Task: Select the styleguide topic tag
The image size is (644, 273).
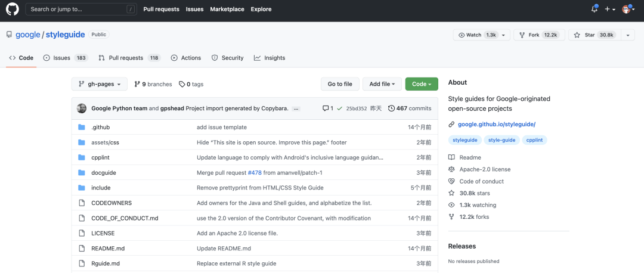Action: (465, 140)
